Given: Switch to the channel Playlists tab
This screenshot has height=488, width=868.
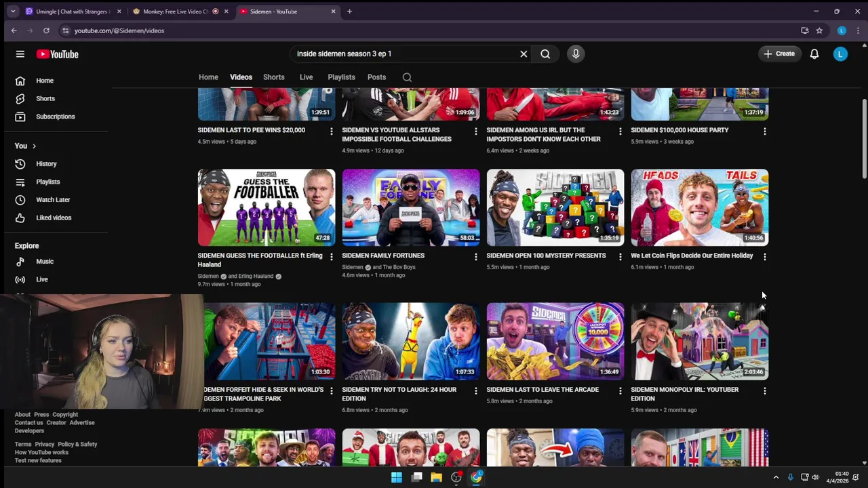Looking at the screenshot, I should click(x=341, y=77).
